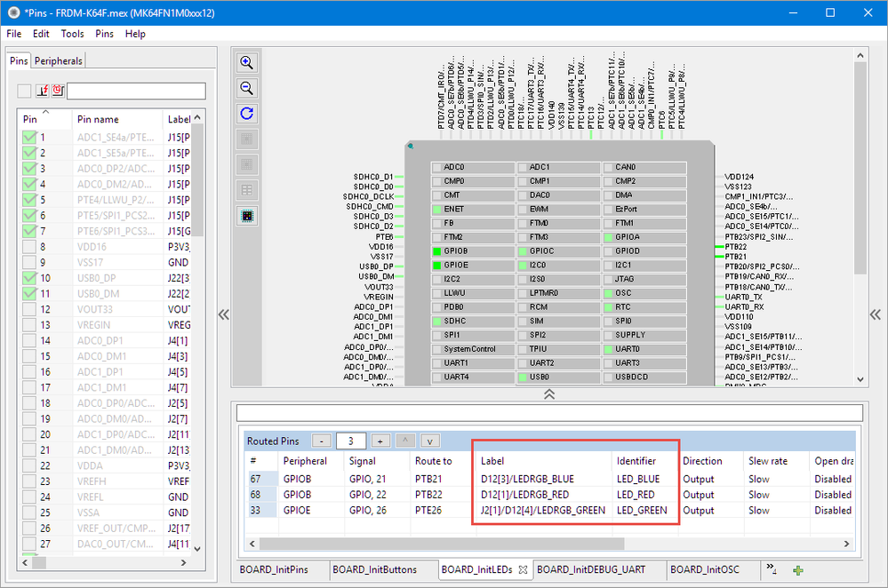Sort by Pin column header
Viewport: 888px width, 588px height.
pos(45,119)
